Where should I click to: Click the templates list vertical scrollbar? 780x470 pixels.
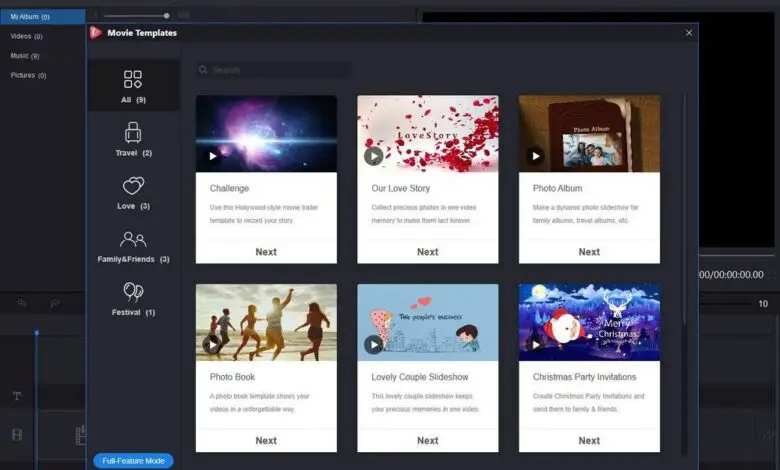684,208
